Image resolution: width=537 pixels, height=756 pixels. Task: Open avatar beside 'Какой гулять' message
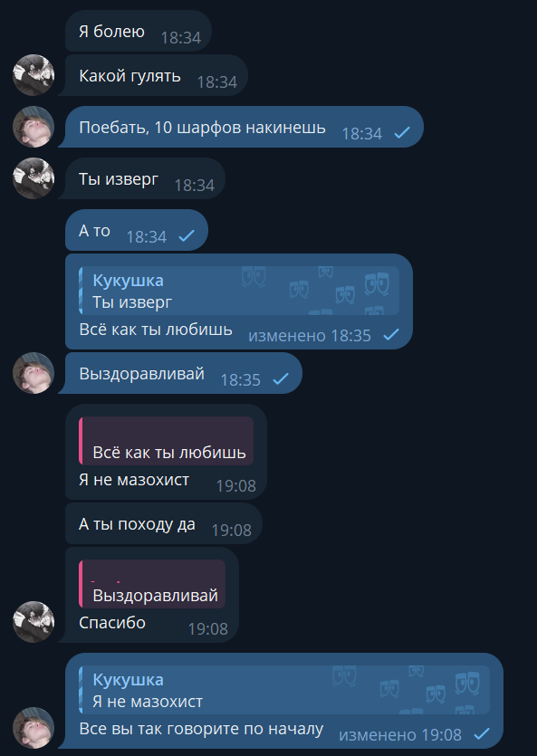(x=34, y=75)
